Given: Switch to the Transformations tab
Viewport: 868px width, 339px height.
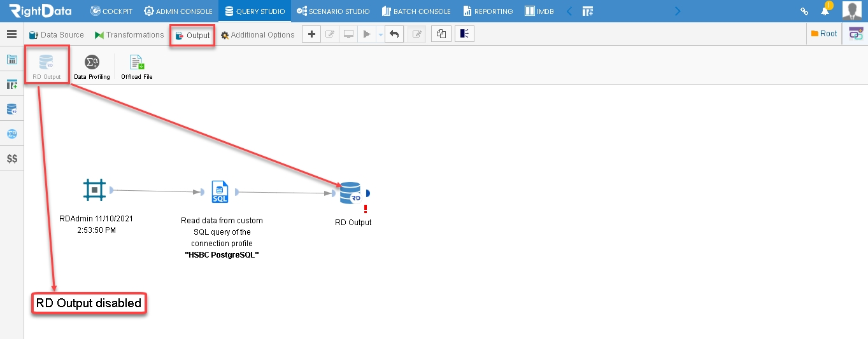Looking at the screenshot, I should pyautogui.click(x=129, y=35).
